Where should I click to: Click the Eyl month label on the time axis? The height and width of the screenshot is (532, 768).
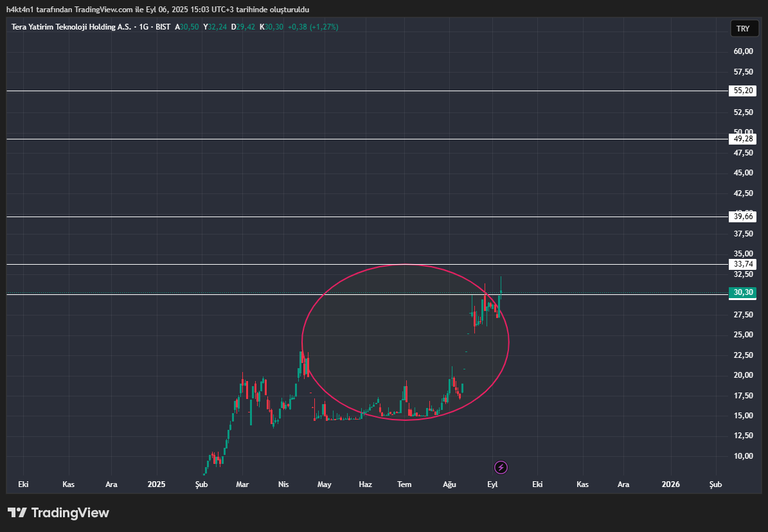pyautogui.click(x=492, y=484)
